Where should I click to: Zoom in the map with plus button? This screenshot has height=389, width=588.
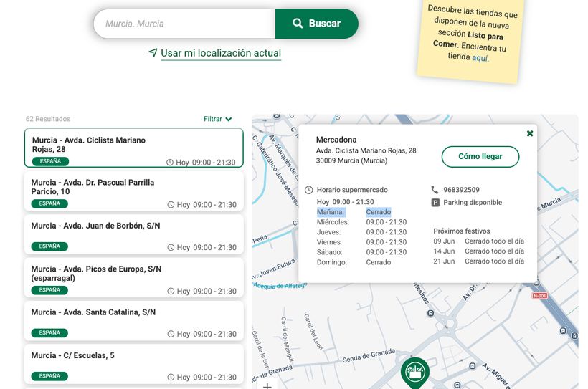click(267, 385)
